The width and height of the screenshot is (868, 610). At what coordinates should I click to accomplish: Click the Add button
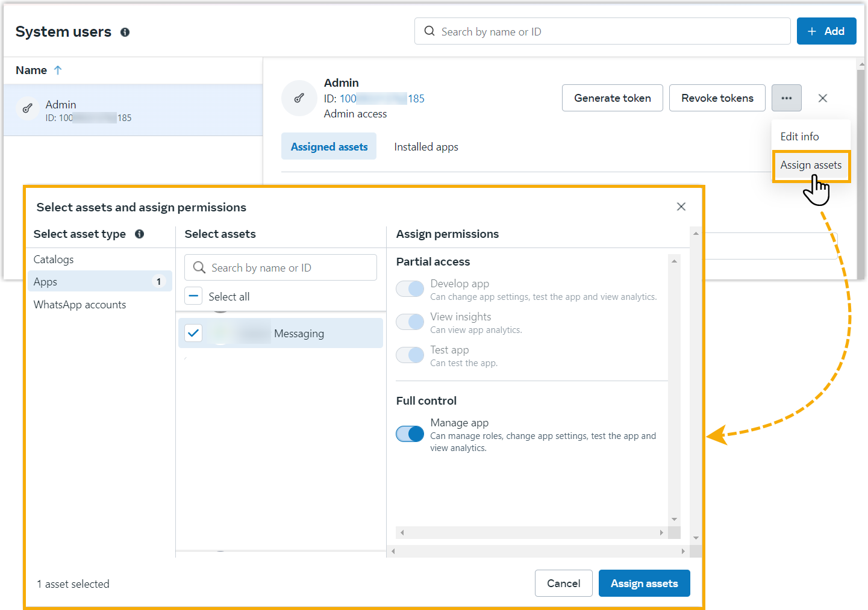pyautogui.click(x=826, y=31)
